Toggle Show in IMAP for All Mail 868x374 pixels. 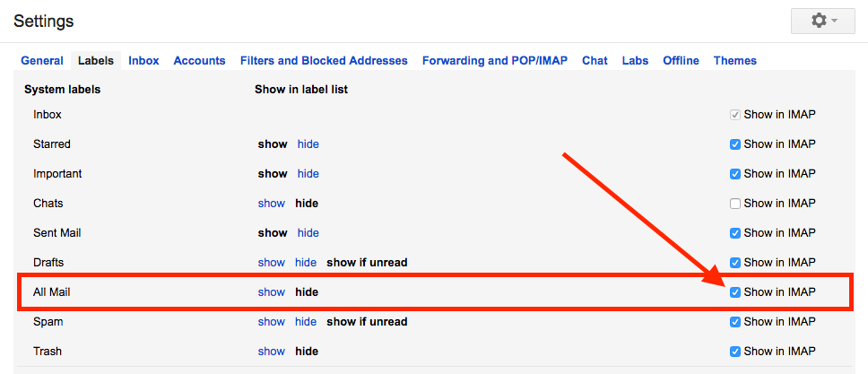tap(735, 292)
